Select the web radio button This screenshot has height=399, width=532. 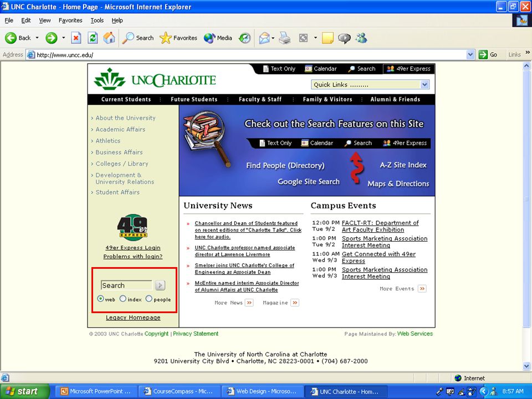(100, 299)
